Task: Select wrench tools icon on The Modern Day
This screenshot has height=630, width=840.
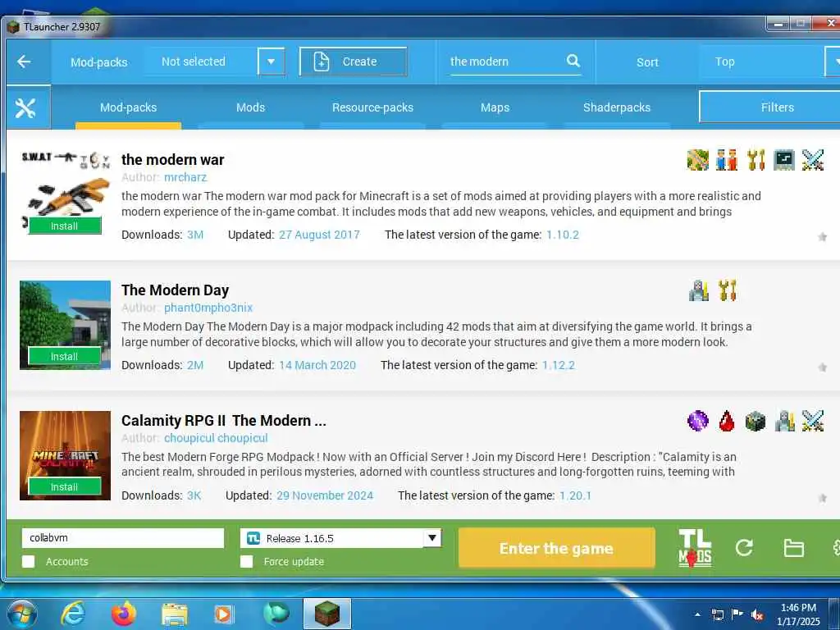Action: (x=728, y=290)
